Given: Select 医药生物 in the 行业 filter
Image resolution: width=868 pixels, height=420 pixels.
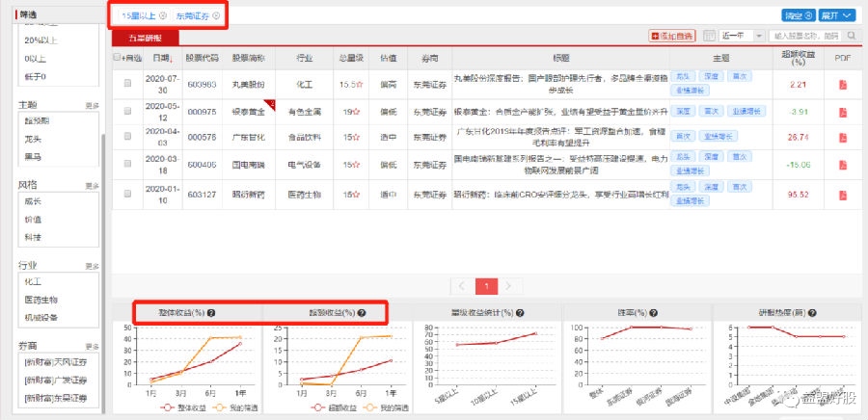Looking at the screenshot, I should [x=42, y=299].
